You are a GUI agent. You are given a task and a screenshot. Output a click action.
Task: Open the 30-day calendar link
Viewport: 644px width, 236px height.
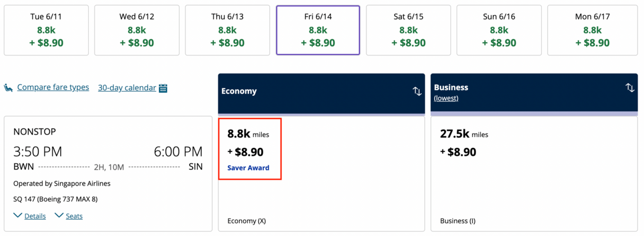click(x=127, y=88)
